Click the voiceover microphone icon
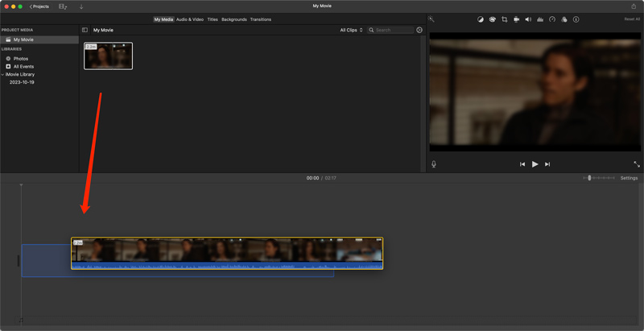This screenshot has height=331, width=644. (434, 164)
